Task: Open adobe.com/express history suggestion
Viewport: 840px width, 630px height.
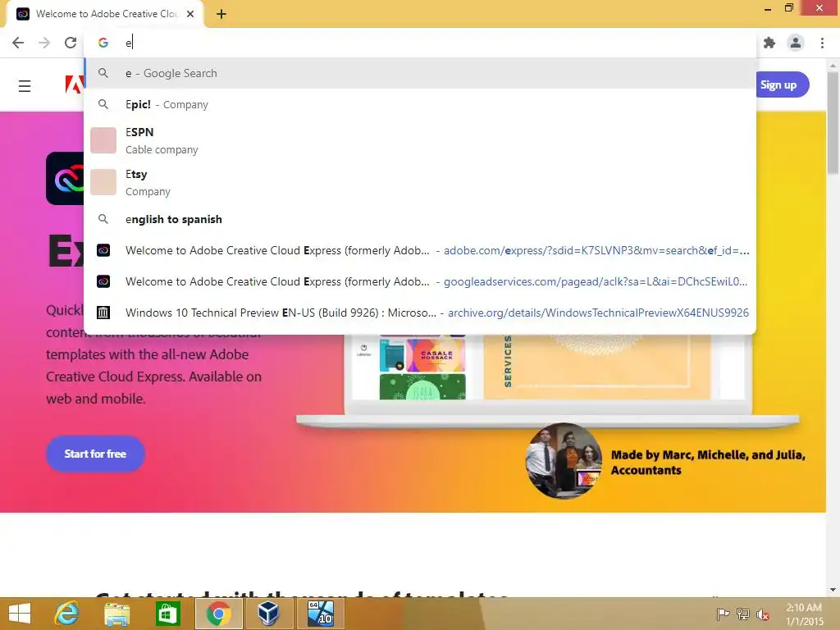Action: (x=420, y=250)
